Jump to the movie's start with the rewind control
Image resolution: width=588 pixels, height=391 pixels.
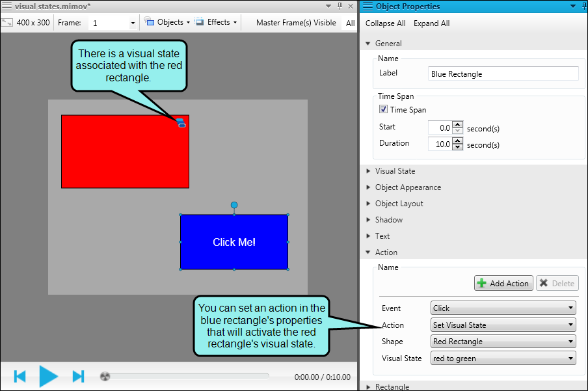[20, 377]
